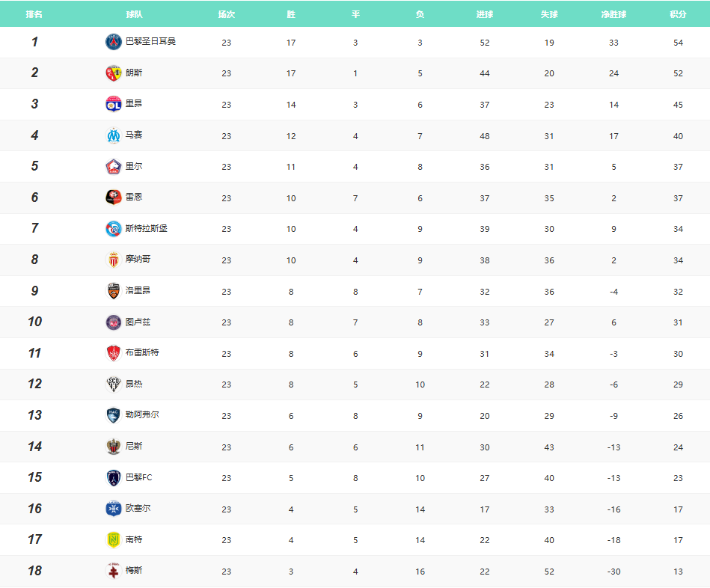Open the 勒阿弗尔 team page link

click(x=142, y=414)
